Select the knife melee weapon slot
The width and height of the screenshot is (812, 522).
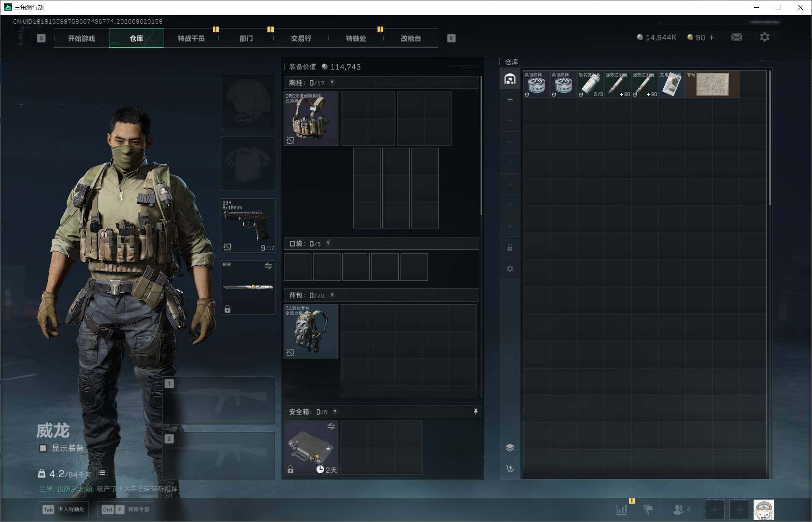pyautogui.click(x=248, y=287)
